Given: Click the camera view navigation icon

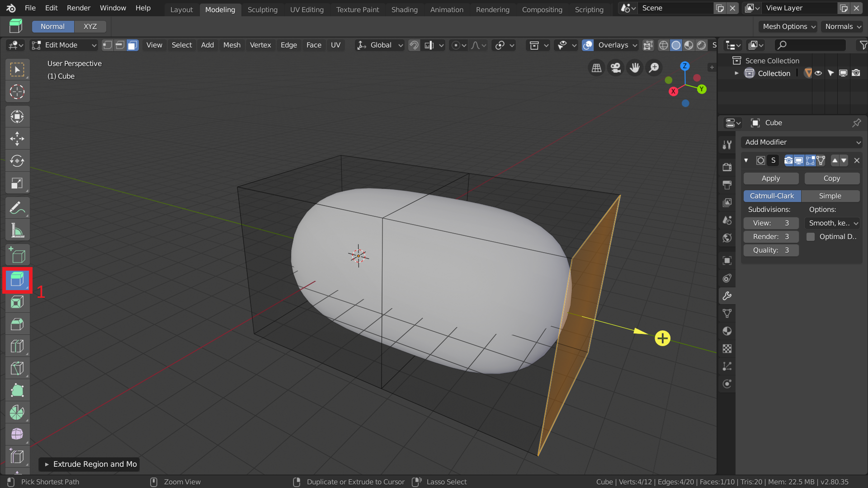Looking at the screenshot, I should [x=616, y=68].
